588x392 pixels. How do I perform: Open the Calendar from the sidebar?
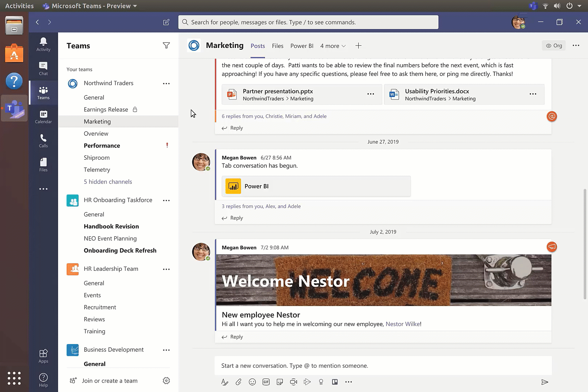coord(43,117)
